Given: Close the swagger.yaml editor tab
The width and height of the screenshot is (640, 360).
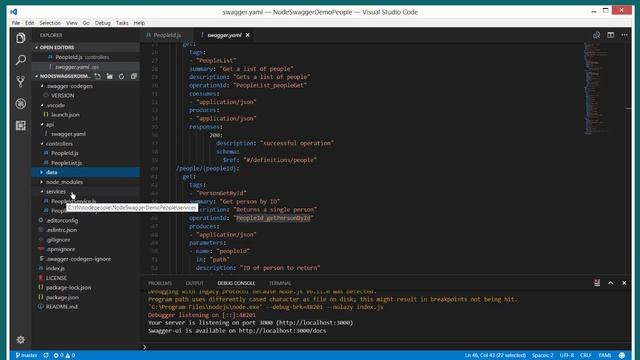Looking at the screenshot, I should point(247,35).
